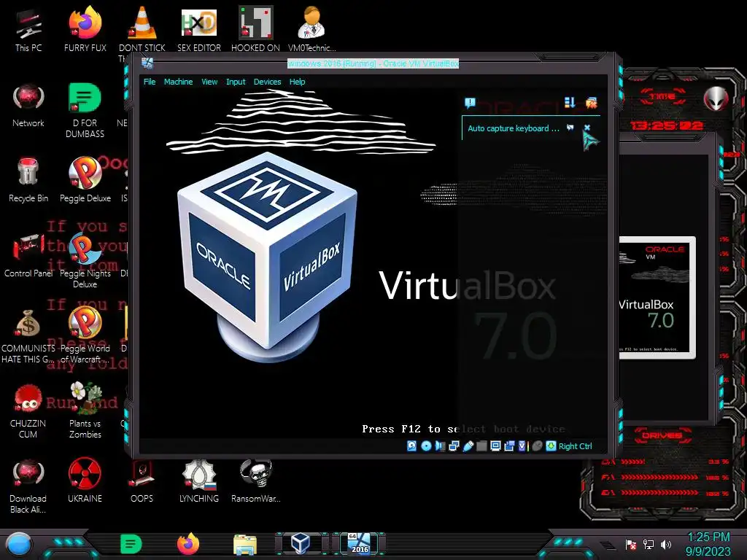Open the View menu

pos(209,82)
